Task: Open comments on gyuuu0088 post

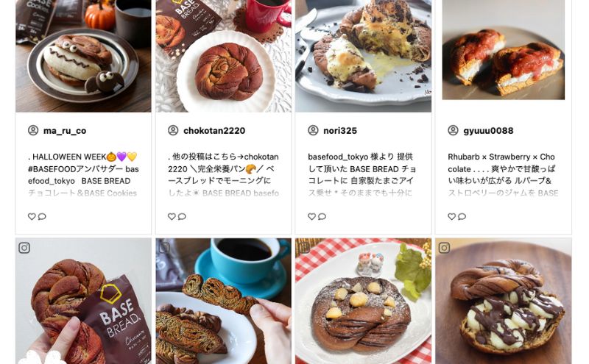Action: 462,216
